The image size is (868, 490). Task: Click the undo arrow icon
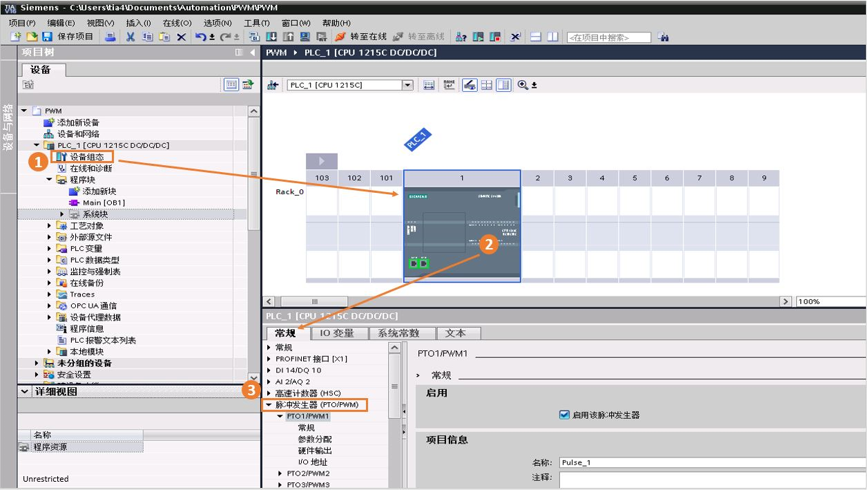pyautogui.click(x=200, y=37)
